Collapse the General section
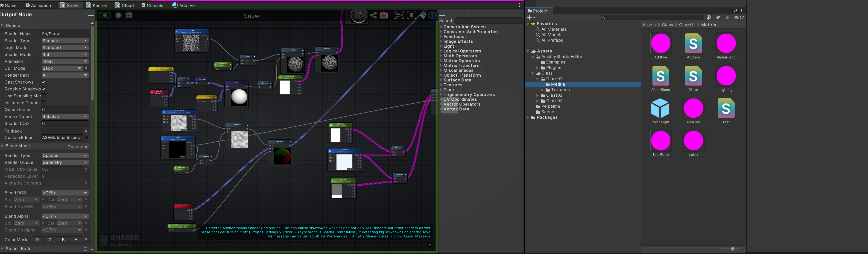 coord(2,26)
